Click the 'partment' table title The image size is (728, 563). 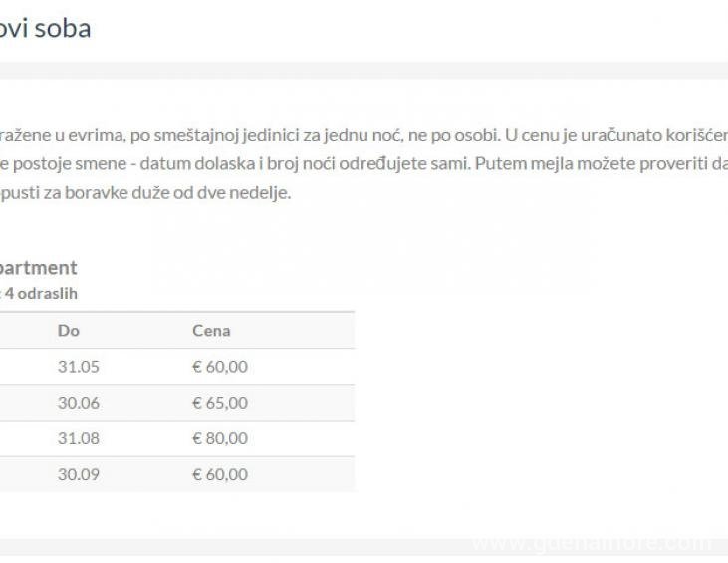coord(39,267)
